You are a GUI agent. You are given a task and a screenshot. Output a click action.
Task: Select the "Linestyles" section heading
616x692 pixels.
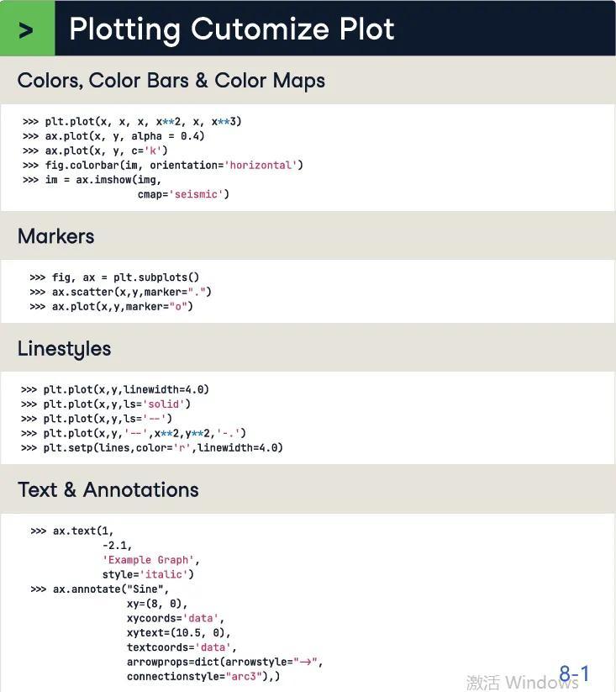pyautogui.click(x=64, y=349)
